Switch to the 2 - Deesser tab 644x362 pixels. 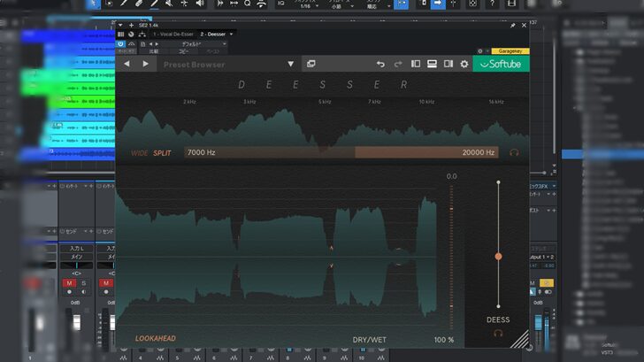[x=212, y=35]
